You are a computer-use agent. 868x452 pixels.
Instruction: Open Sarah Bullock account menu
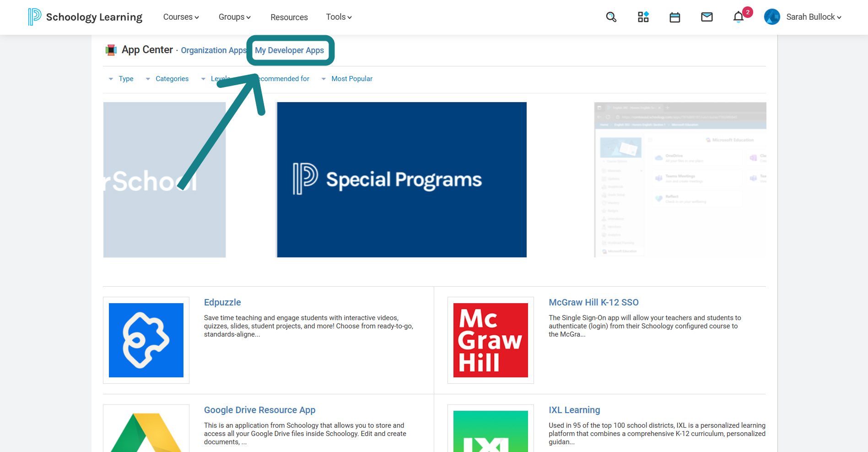point(803,17)
